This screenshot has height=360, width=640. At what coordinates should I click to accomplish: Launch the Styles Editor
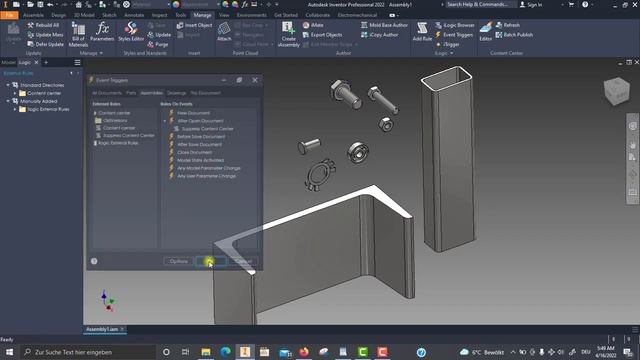pos(131,32)
